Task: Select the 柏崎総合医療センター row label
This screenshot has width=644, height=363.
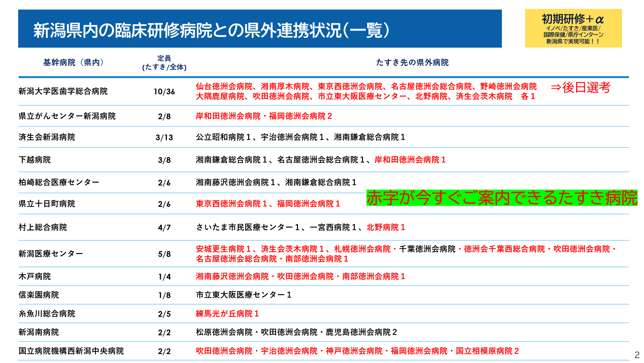Action: click(x=59, y=183)
